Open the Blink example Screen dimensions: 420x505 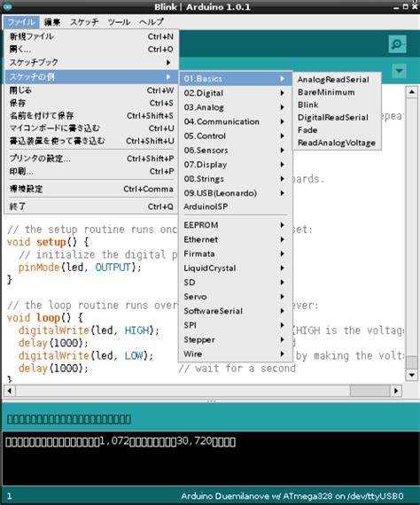point(337,105)
